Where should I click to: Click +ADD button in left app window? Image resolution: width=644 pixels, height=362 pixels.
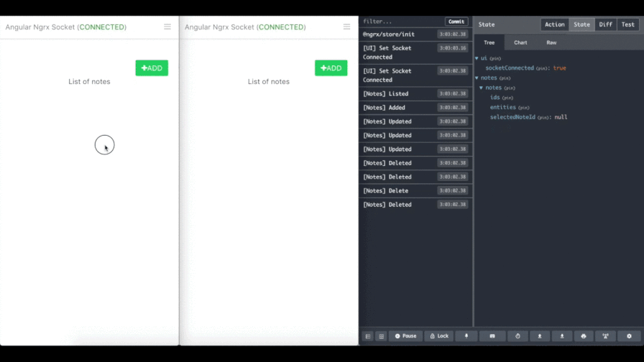pyautogui.click(x=152, y=68)
